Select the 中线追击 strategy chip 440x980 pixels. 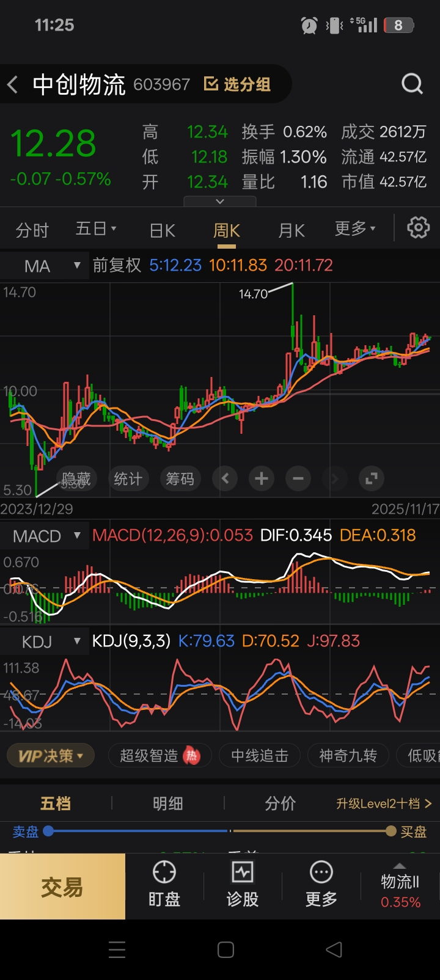click(260, 756)
